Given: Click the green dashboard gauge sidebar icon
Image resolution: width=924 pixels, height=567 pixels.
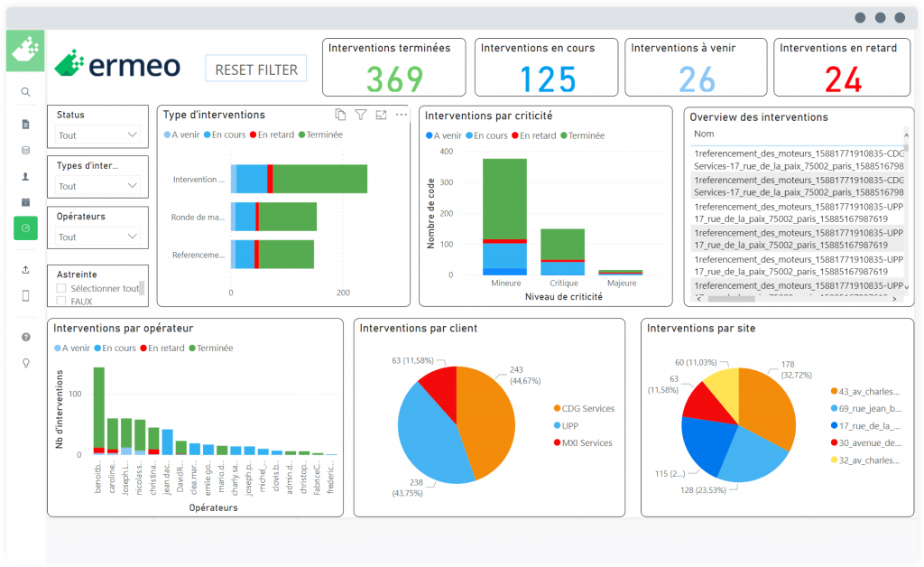Looking at the screenshot, I should coord(25,228).
